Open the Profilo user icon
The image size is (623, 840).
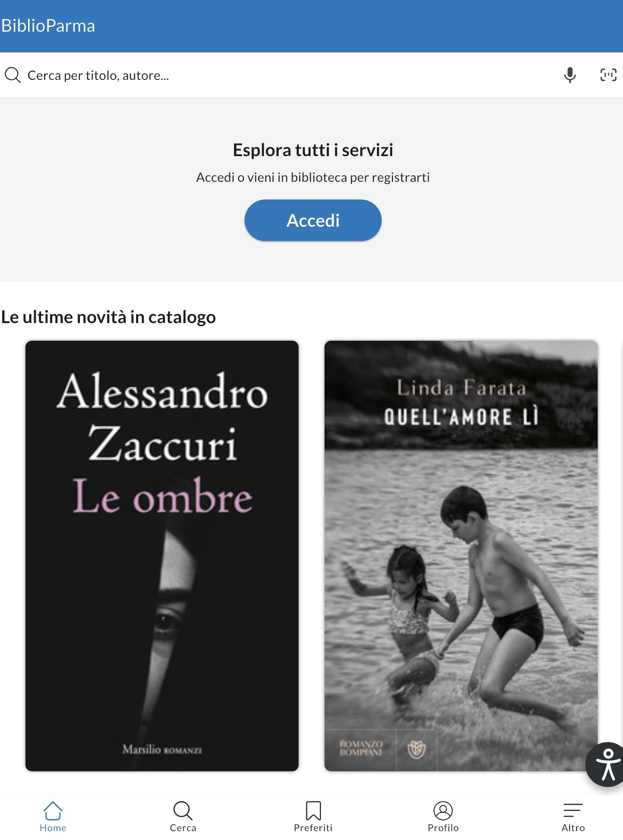click(x=443, y=811)
